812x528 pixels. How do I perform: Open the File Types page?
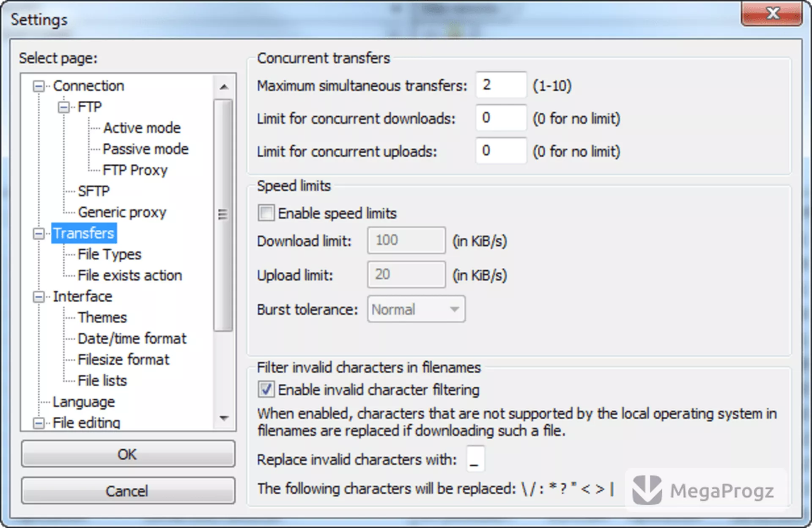tap(110, 254)
